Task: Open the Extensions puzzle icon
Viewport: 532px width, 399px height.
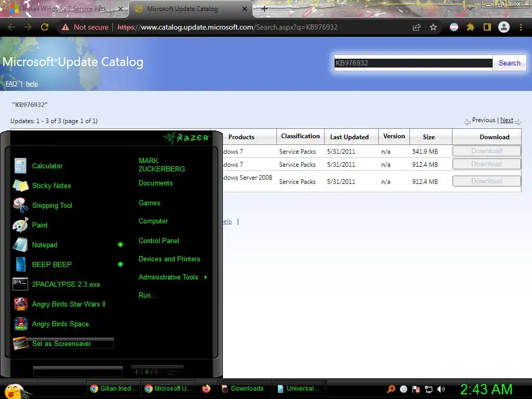Action: (x=470, y=27)
